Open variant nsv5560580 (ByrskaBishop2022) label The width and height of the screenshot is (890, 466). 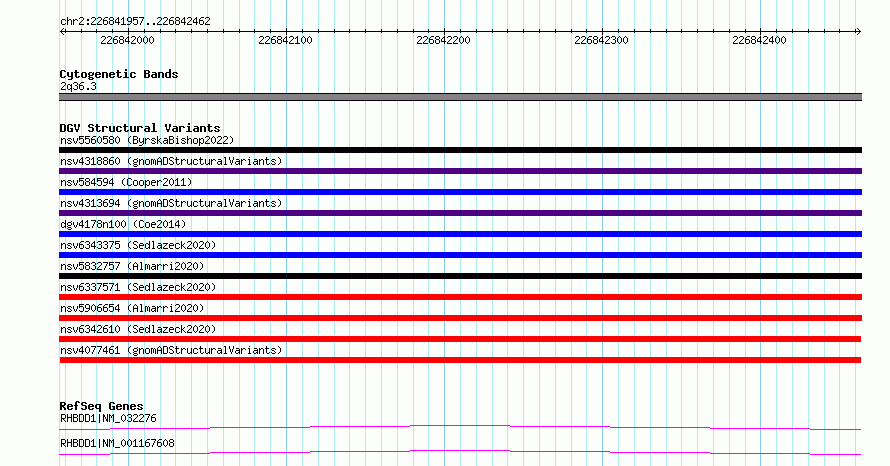coord(147,140)
